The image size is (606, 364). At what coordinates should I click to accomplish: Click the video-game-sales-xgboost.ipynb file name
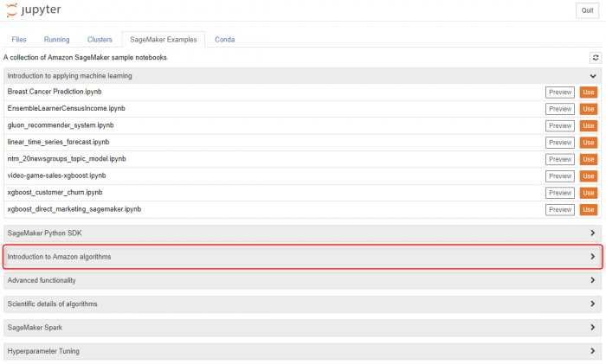57,176
